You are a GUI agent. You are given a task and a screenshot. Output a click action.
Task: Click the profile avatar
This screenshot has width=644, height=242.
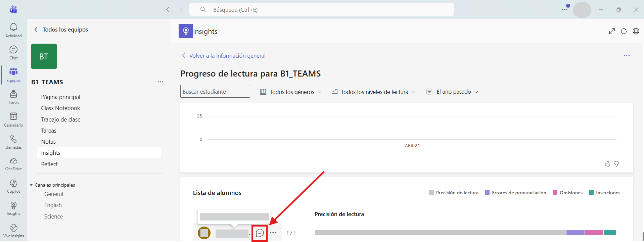582,10
